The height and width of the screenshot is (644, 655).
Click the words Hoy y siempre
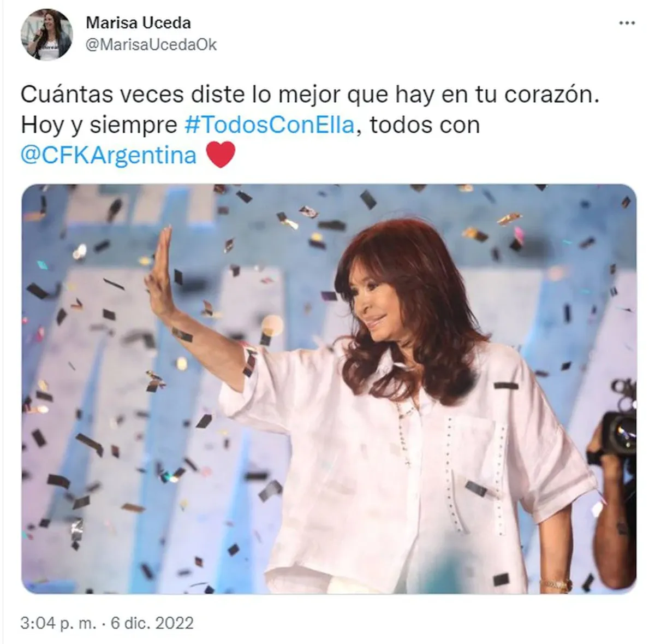point(99,125)
